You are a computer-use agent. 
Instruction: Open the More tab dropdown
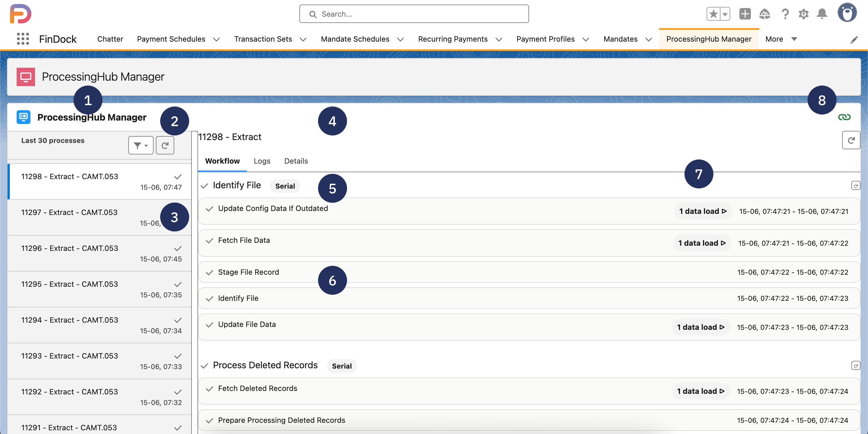coord(795,39)
